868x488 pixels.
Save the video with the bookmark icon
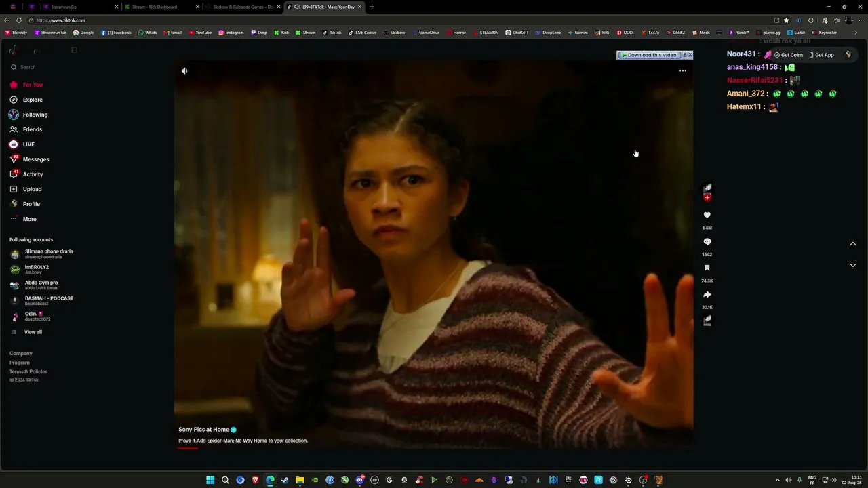[707, 268]
